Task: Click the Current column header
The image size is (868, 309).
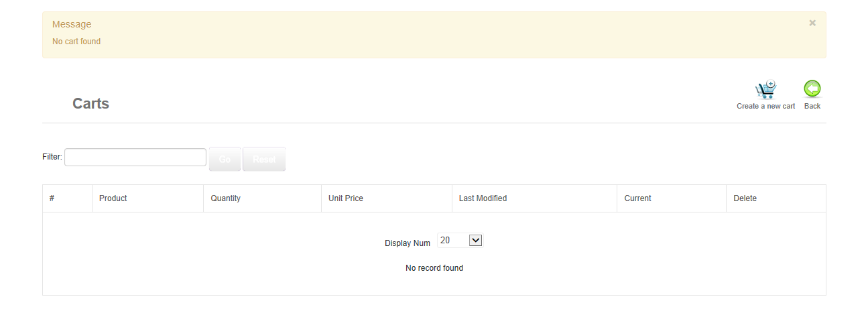Action: 637,198
